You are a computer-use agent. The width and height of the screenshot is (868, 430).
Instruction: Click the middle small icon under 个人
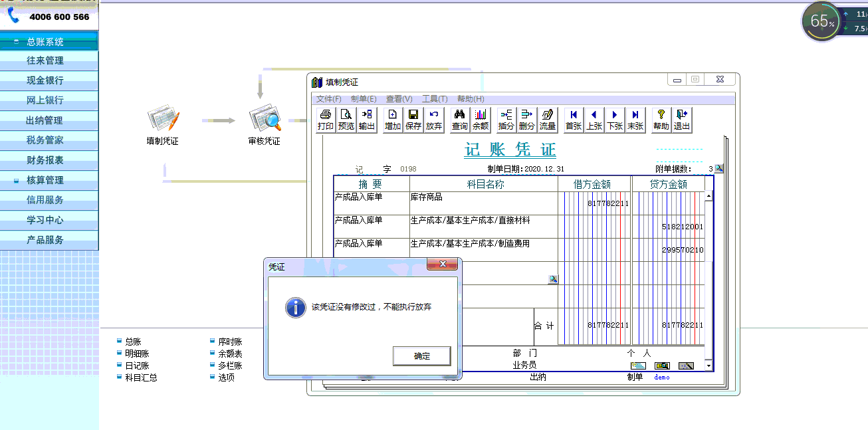pos(662,366)
